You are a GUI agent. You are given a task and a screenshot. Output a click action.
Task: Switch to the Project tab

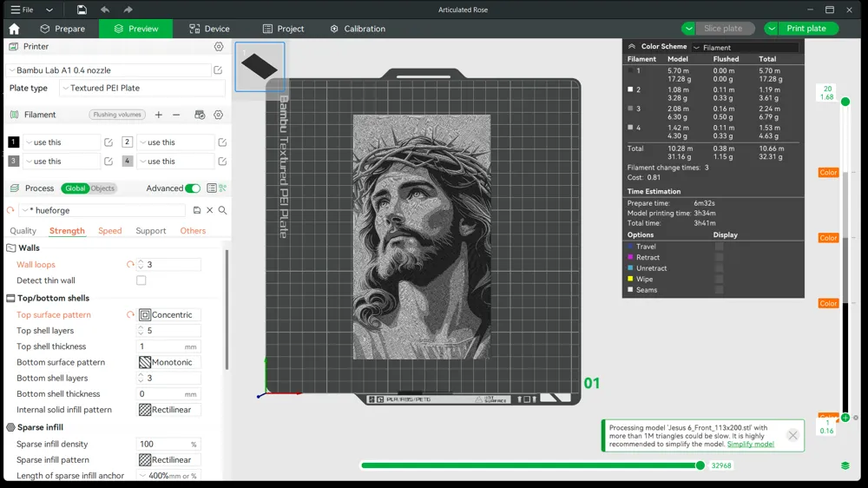pyautogui.click(x=284, y=29)
